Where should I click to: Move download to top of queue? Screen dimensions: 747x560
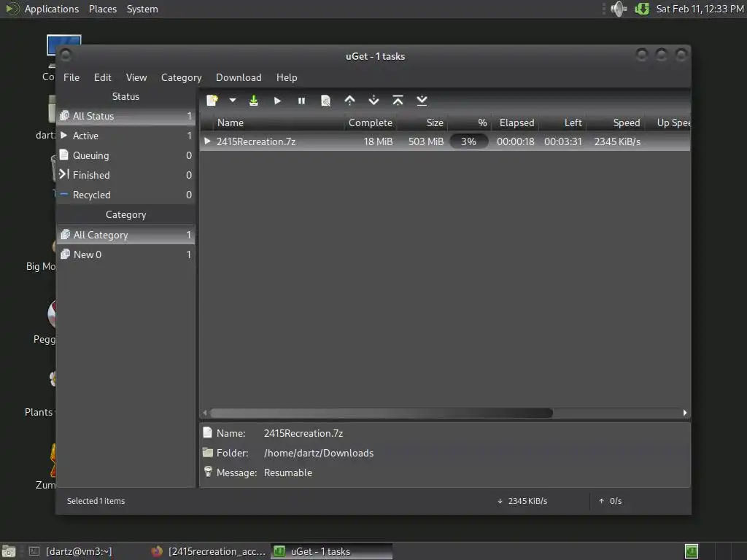(398, 101)
